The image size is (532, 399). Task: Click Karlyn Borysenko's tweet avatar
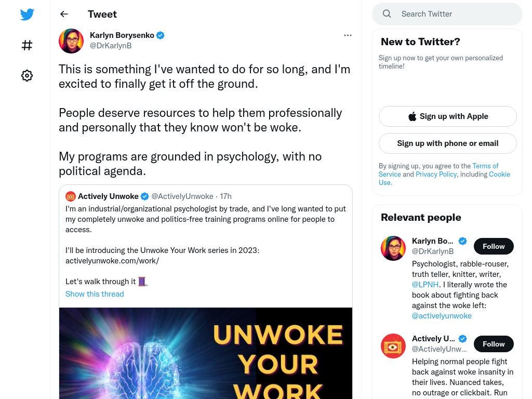pyautogui.click(x=71, y=41)
